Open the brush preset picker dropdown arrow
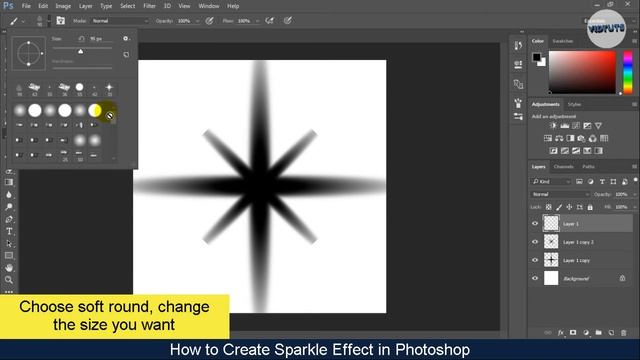640x360 pixels. pos(49,21)
